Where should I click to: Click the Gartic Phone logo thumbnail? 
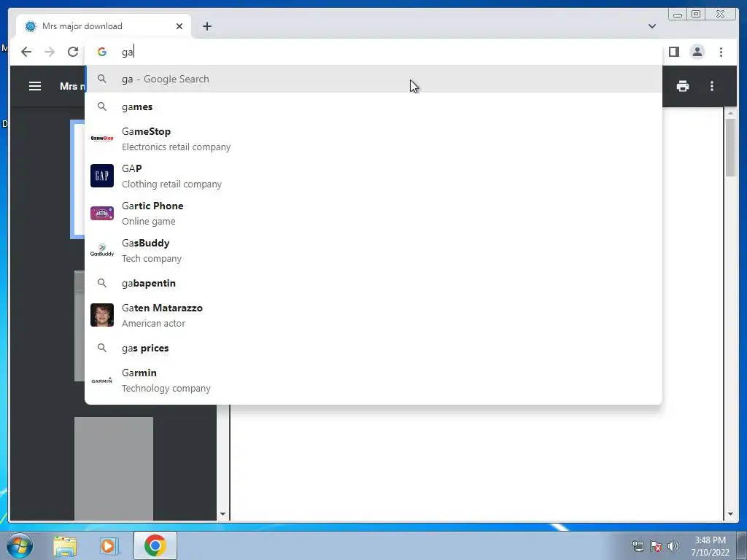click(102, 213)
